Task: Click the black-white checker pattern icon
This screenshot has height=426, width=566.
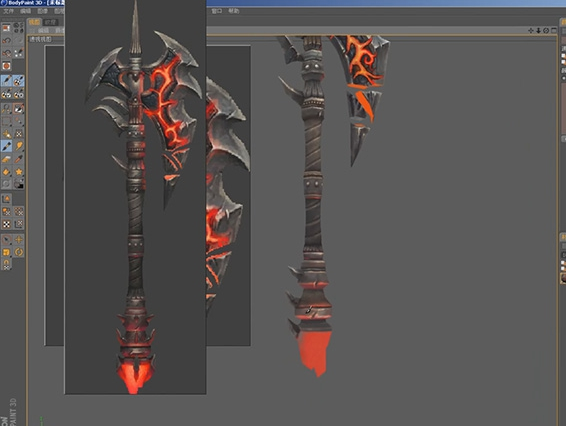Action: pyautogui.click(x=6, y=224)
